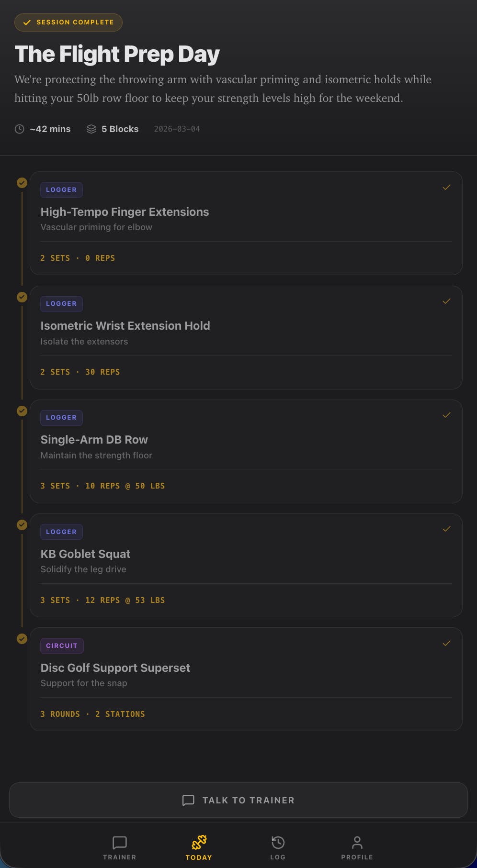This screenshot has width=477, height=868.
Task: Click the checkmark on KB Goblet Squat card
Action: (446, 529)
